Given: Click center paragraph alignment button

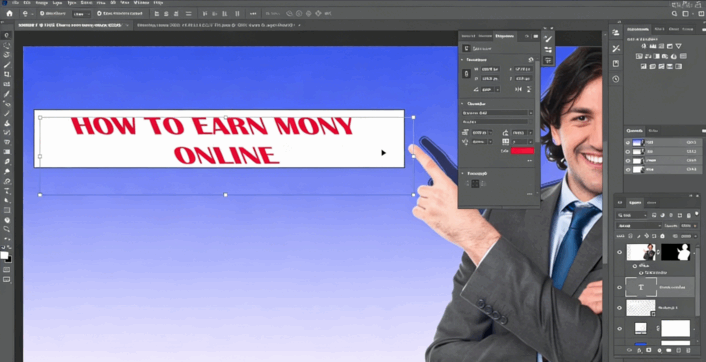Looking at the screenshot, I should coord(475,184).
